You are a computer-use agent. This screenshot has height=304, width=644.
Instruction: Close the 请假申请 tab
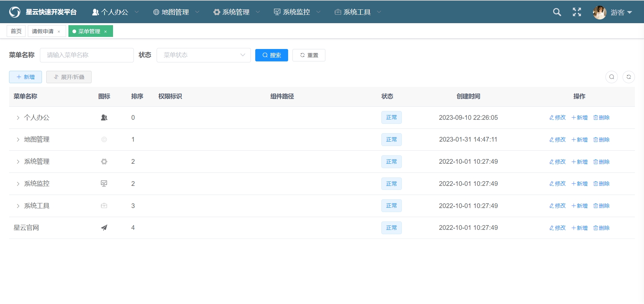[x=59, y=32]
